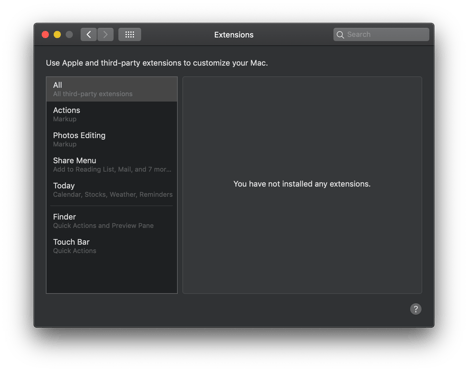
Task: Show all preferences with the grid icon
Action: (130, 34)
